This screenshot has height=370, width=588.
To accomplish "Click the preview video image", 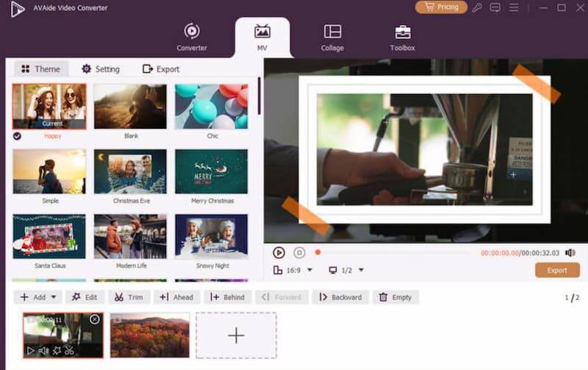I will coord(425,149).
